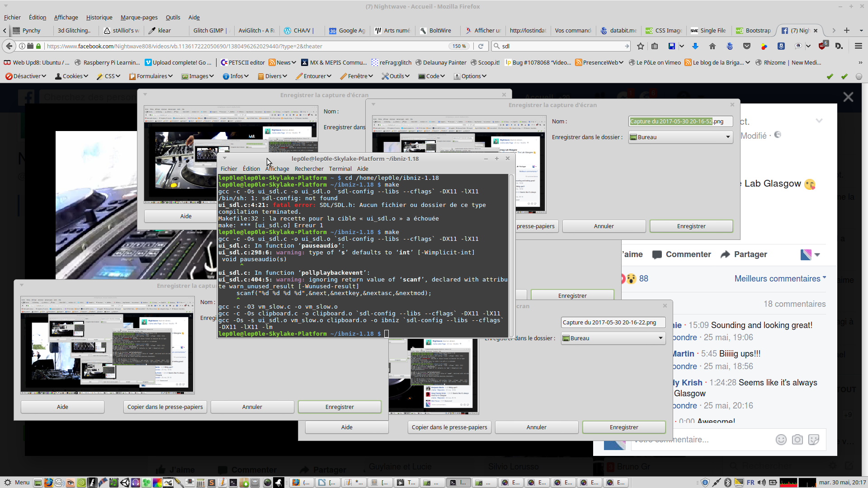Click the Pocket icon in the toolbar
The height and width of the screenshot is (488, 868).
(x=747, y=46)
